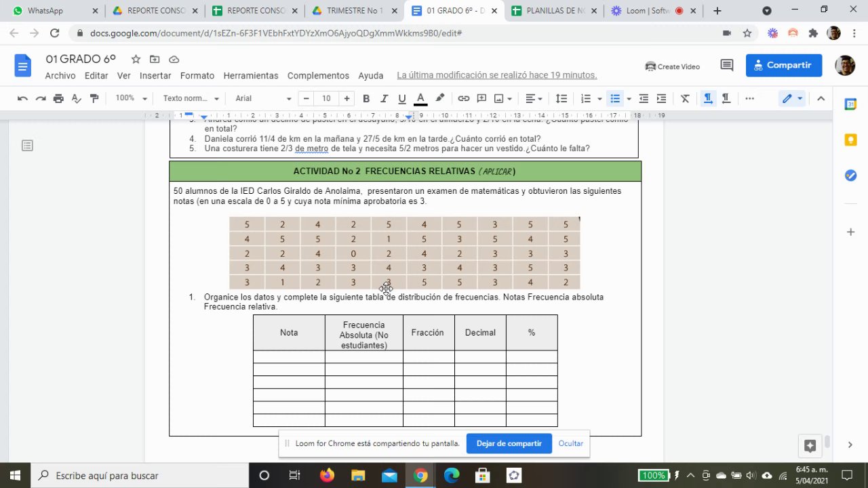Open the highlight color tool

pyautogui.click(x=439, y=98)
